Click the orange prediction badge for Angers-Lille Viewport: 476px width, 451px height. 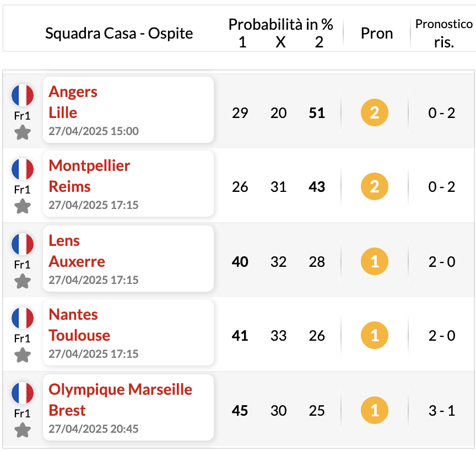click(x=374, y=112)
